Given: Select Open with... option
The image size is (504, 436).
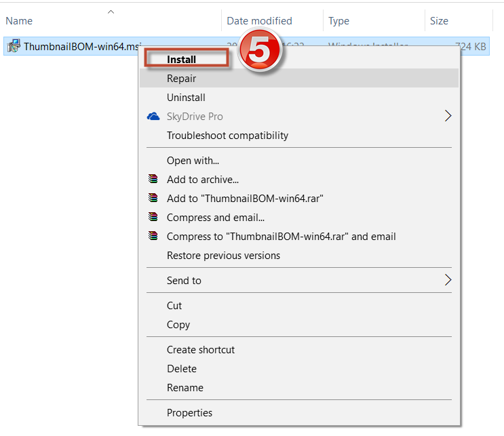Looking at the screenshot, I should pos(193,161).
